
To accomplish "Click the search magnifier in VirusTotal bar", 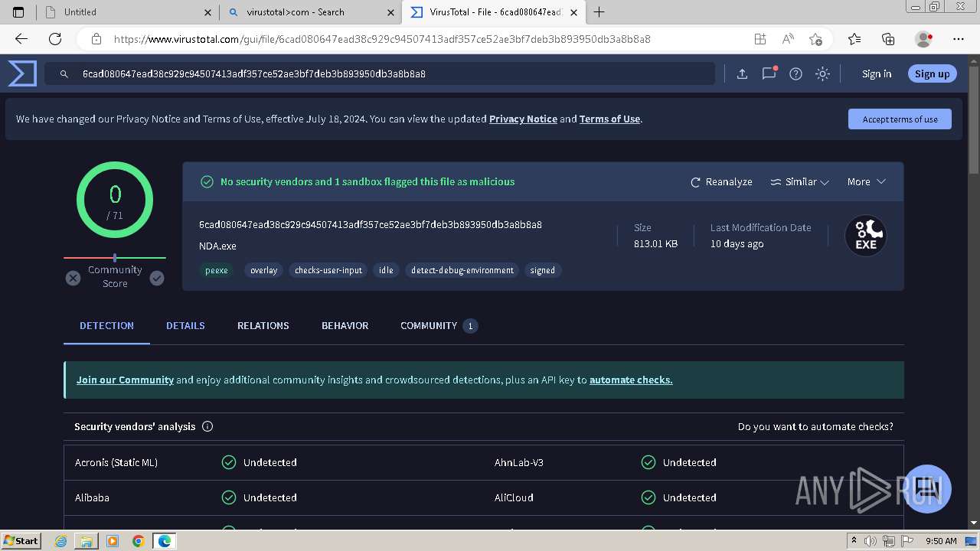I will pos(64,74).
